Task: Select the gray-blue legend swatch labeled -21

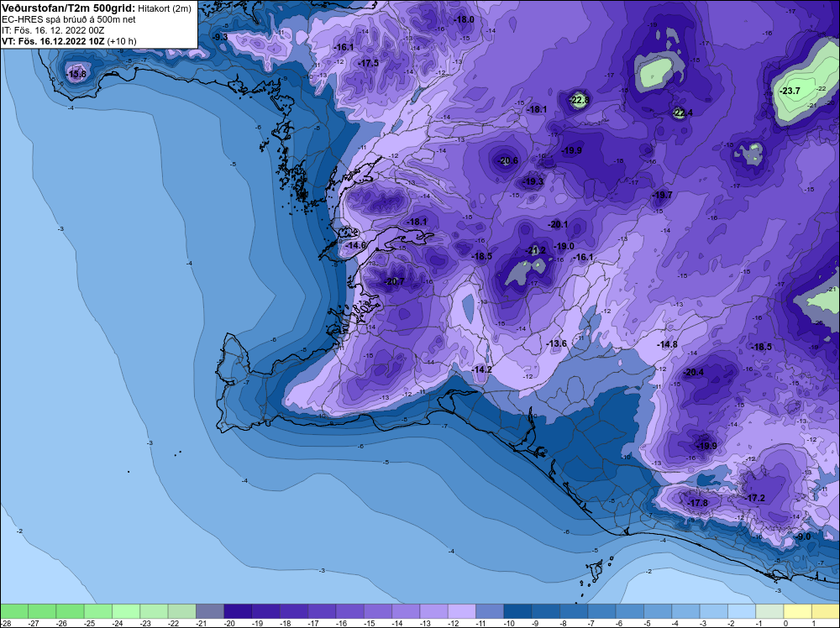Action: click(210, 611)
